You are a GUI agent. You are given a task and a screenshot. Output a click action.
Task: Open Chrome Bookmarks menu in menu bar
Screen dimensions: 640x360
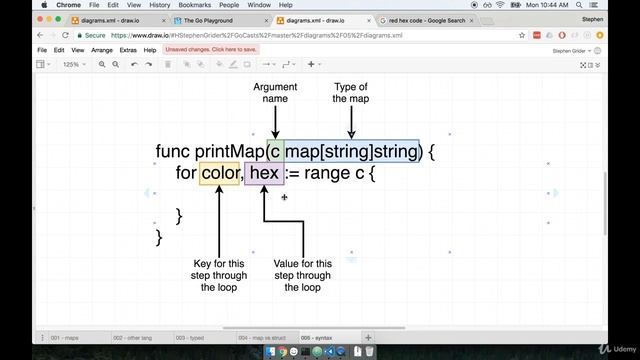click(195, 5)
